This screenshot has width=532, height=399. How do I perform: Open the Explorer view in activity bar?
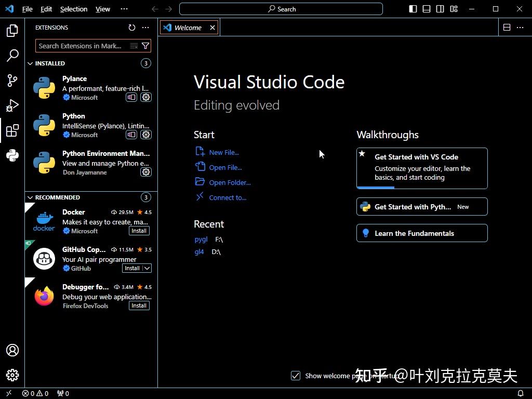[12, 31]
